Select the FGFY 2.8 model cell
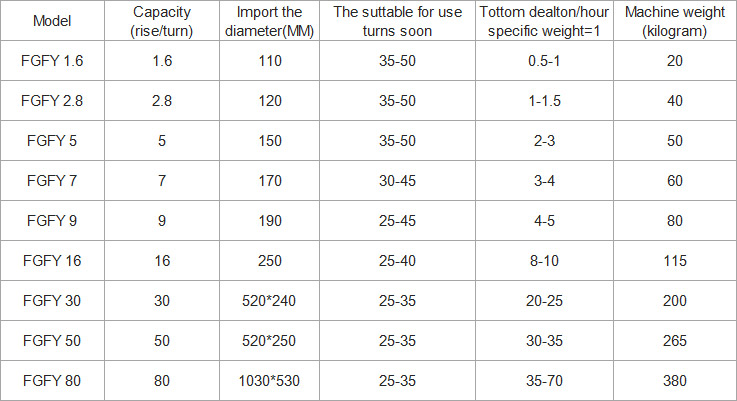The image size is (737, 401). coord(52,101)
